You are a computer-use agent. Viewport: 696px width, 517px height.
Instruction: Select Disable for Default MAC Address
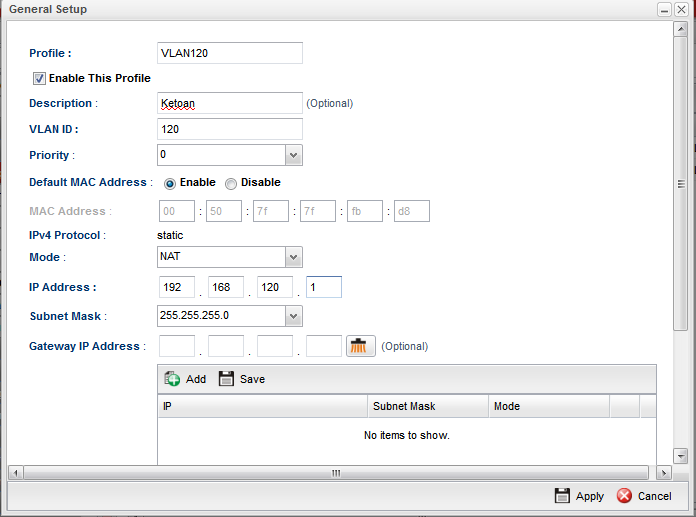(231, 183)
